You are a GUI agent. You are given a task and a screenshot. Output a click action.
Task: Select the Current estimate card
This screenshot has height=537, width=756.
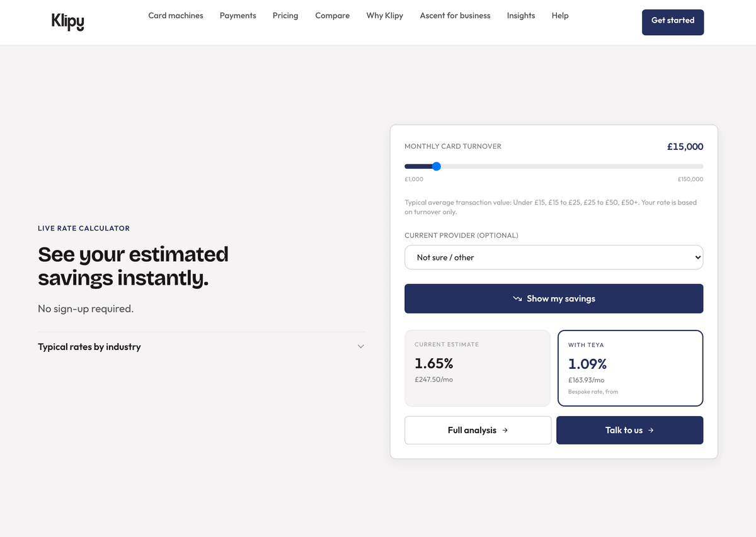click(x=478, y=368)
